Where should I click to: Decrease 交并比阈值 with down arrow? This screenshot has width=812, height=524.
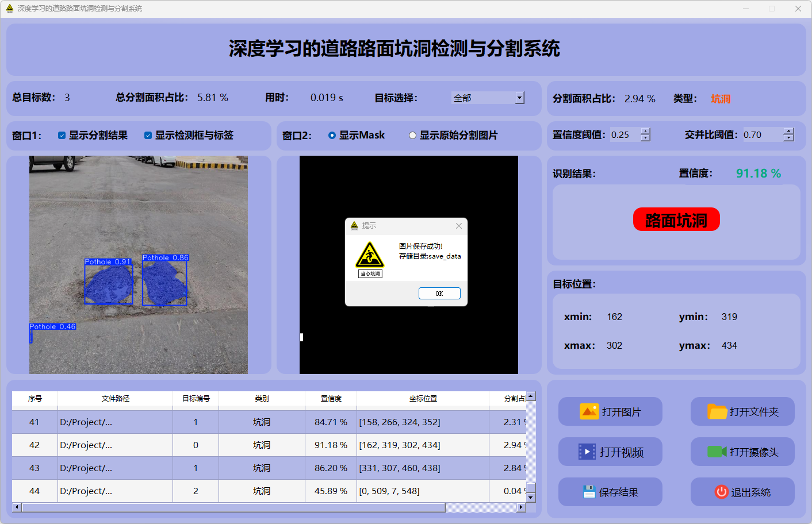(788, 138)
